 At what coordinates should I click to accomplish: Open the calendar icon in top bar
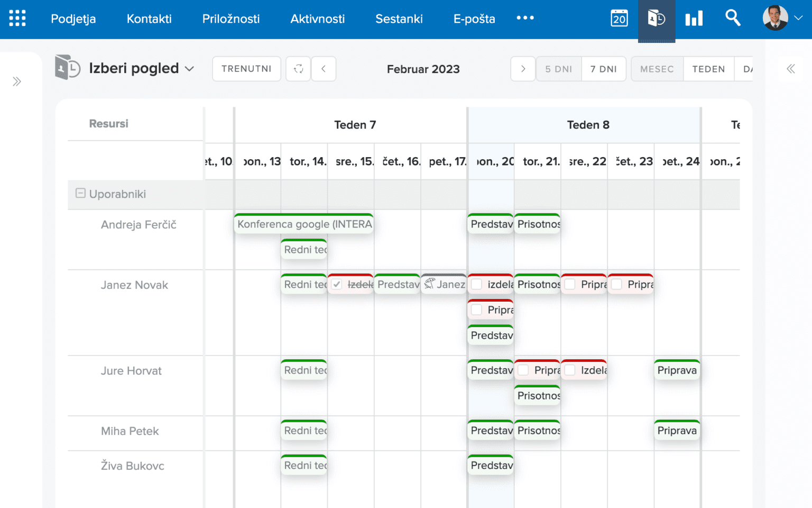click(619, 19)
